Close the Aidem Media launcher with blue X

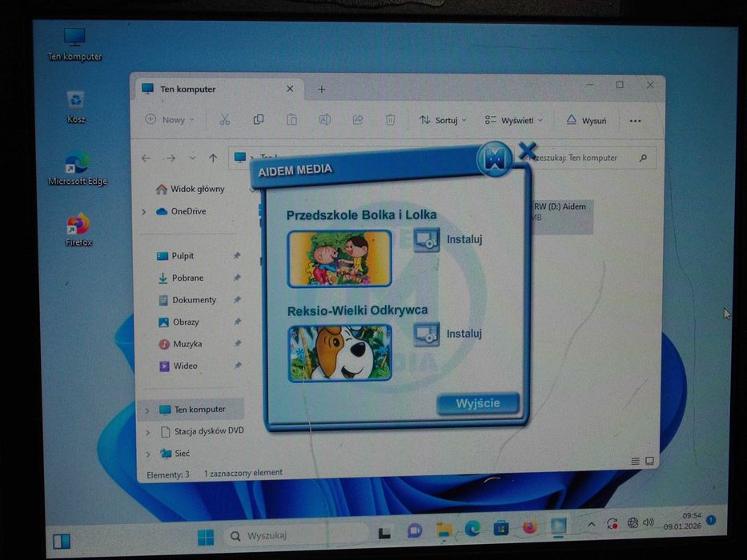tap(528, 150)
